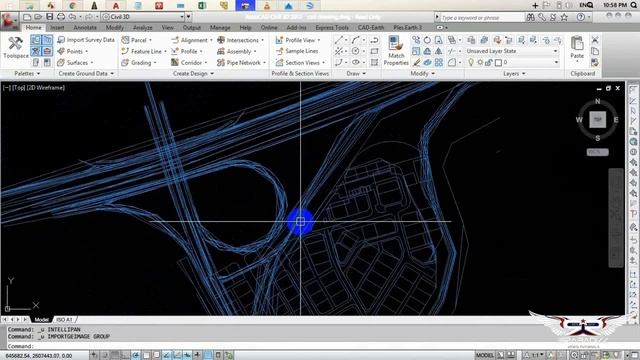Image resolution: width=640 pixels, height=360 pixels.
Task: Open the Home ribbon tab
Action: pyautogui.click(x=33, y=27)
